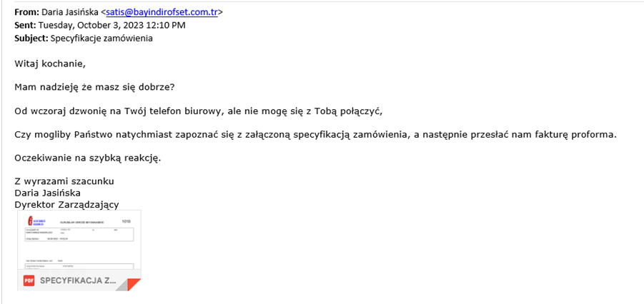Click the red PDF file icon
644x304 pixels.
29,280
